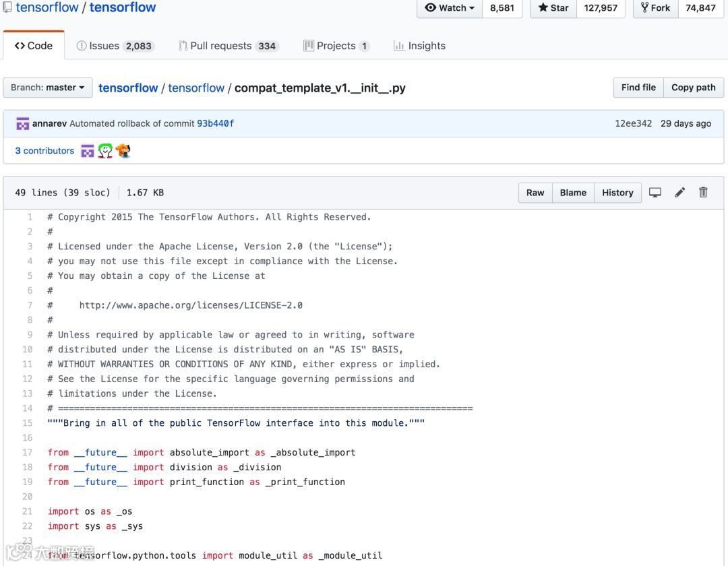Open the annarev author link
The width and height of the screenshot is (728, 566).
click(49, 123)
